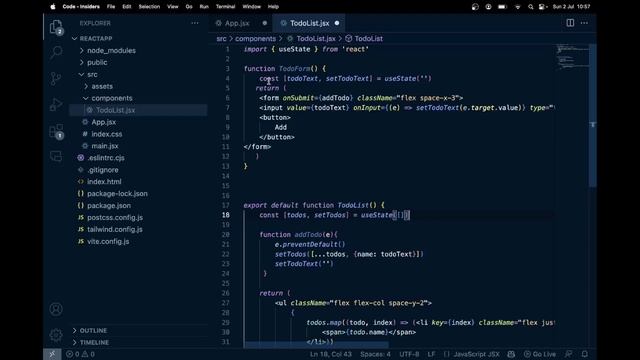Open the Search view in activity bar
This screenshot has width=640, height=360.
coord(56,52)
